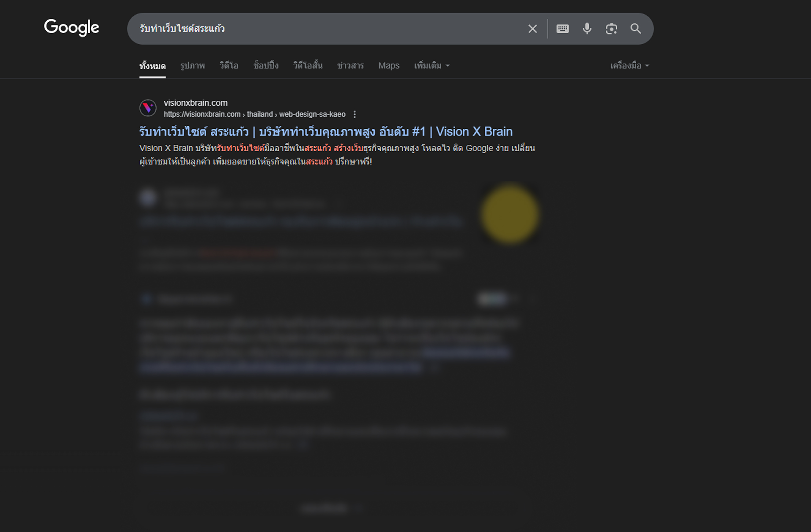Switch to the รูปภาพ tab
Image resolution: width=811 pixels, height=532 pixels.
pos(193,66)
